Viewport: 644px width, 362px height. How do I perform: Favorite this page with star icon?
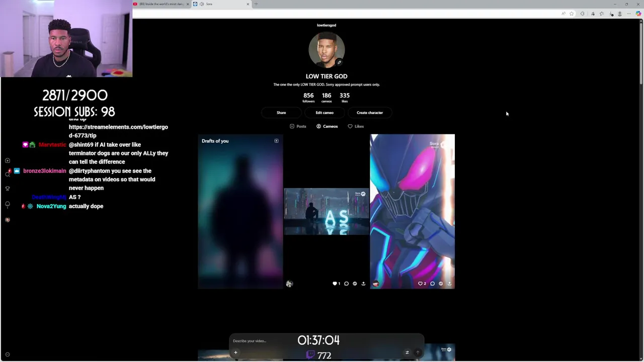572,14
